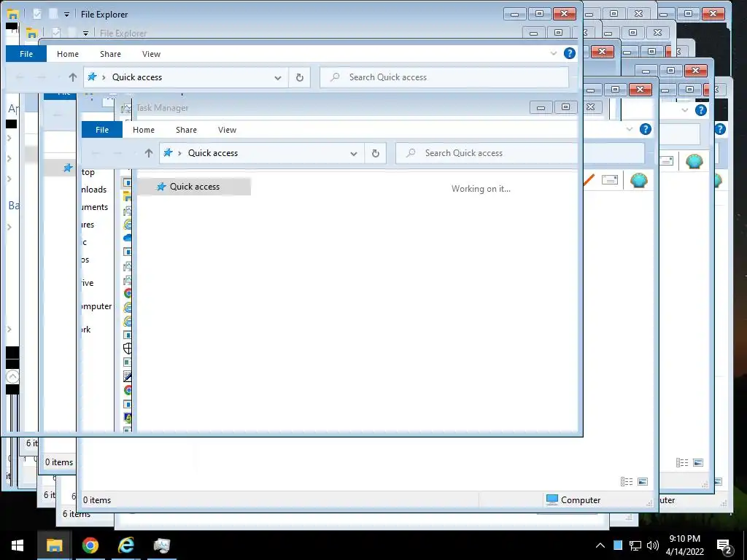Expand ribbon via chevron beside lower-row Help icon
747x560 pixels.
(630, 129)
